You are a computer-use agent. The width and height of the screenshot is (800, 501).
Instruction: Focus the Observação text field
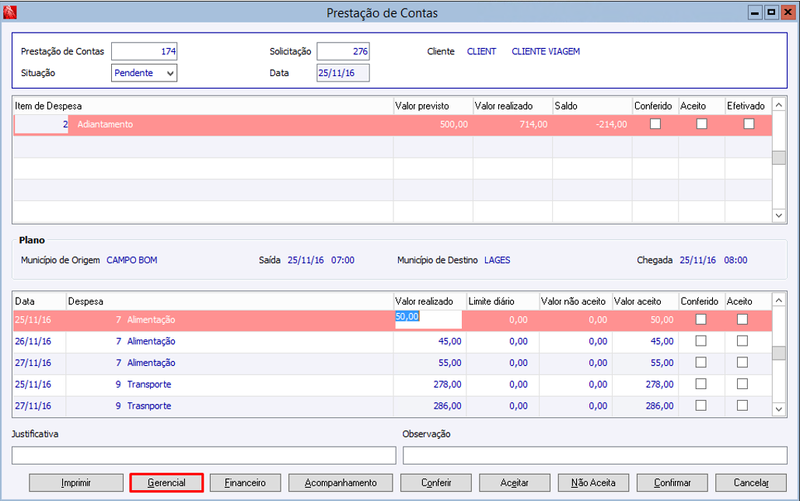(x=595, y=456)
